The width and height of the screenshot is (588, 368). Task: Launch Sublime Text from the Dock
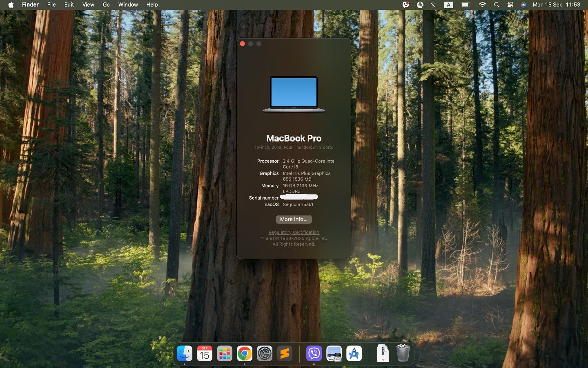point(285,353)
